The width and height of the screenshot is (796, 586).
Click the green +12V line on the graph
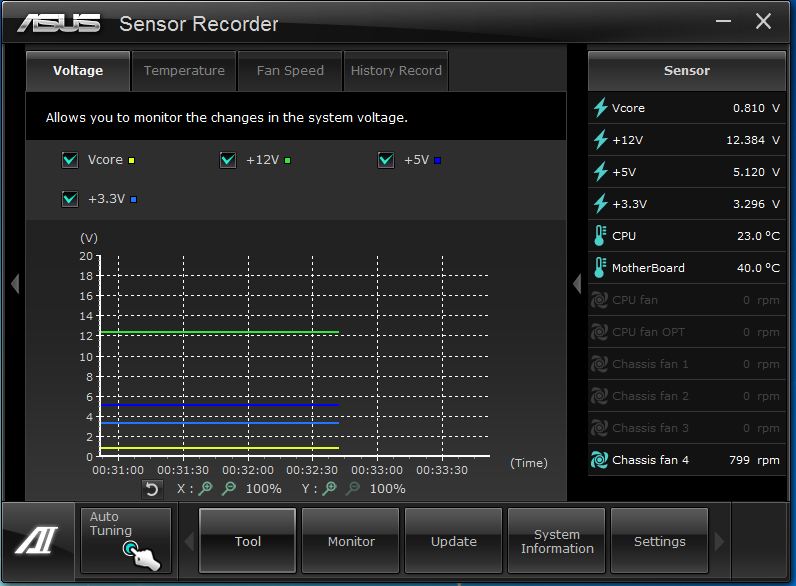point(219,332)
